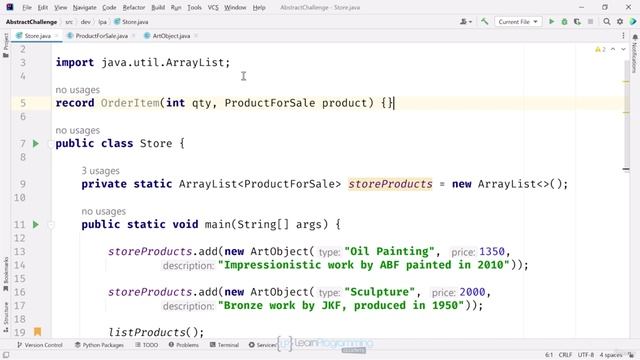Screen dimensions: 640x360
Task: Click the highlighted storeProducts field name
Action: [390, 184]
